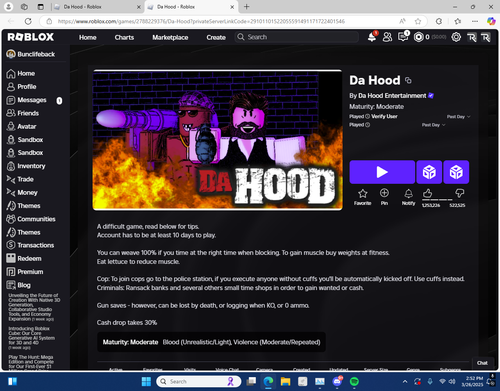Open the Edge favorites toolbar icon
The width and height of the screenshot is (500, 391).
458,21
